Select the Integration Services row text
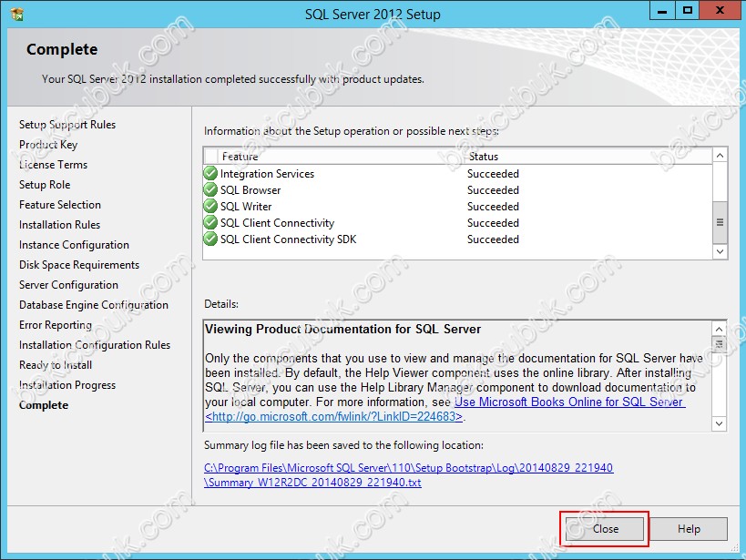Viewport: 746px width, 560px height. point(268,174)
